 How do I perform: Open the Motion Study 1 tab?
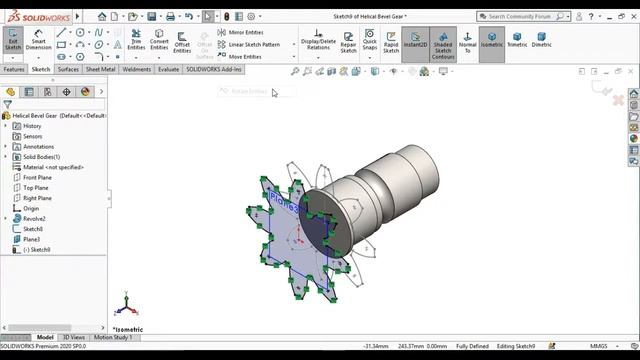113,337
